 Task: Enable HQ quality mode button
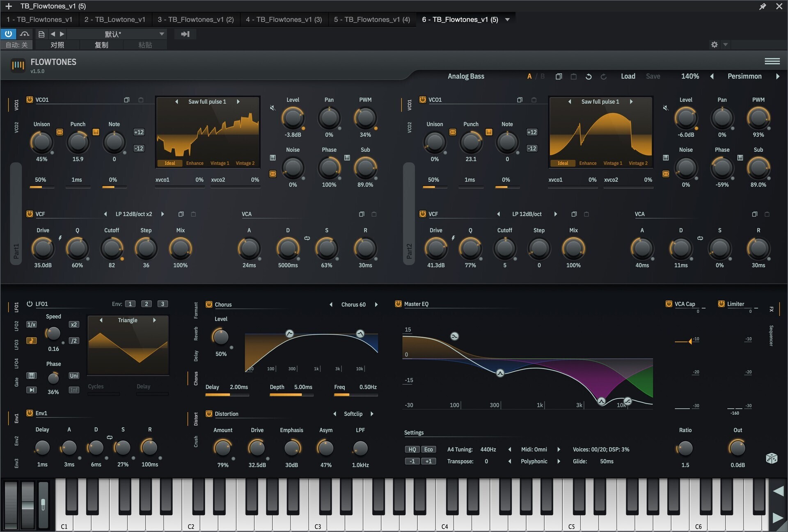412,450
